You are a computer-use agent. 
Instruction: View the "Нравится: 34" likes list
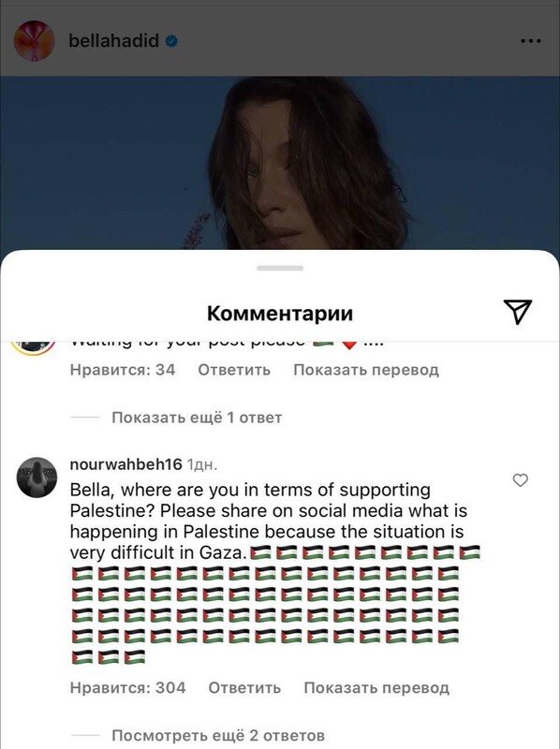point(123,370)
